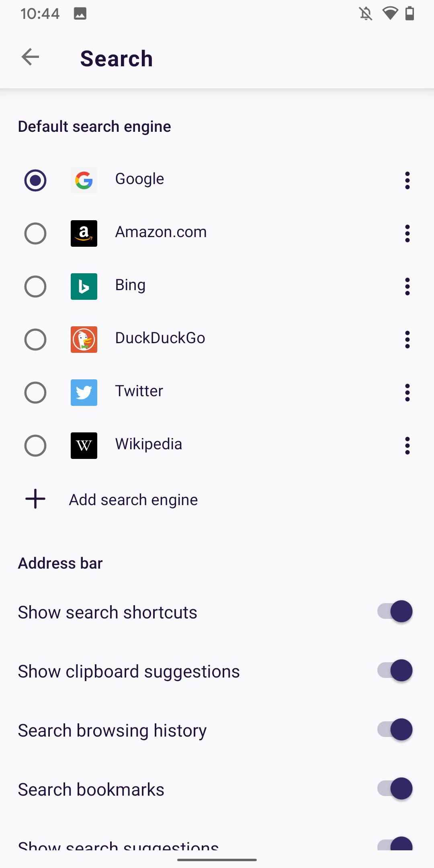
Task: Tap the Google logo icon
Action: [x=84, y=180]
